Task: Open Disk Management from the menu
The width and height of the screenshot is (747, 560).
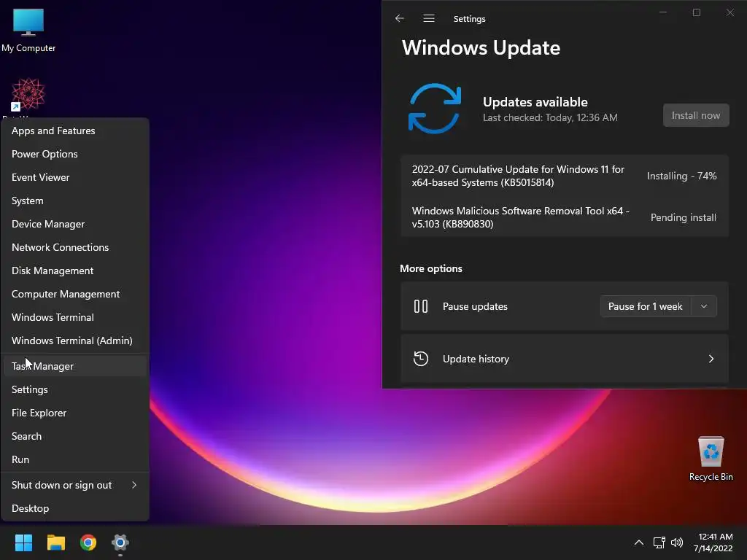Action: tap(75, 271)
